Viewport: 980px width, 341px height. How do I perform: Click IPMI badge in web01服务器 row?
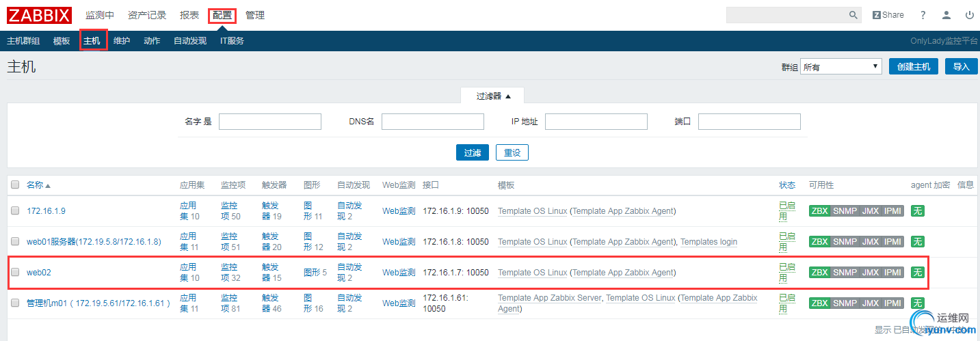(892, 242)
